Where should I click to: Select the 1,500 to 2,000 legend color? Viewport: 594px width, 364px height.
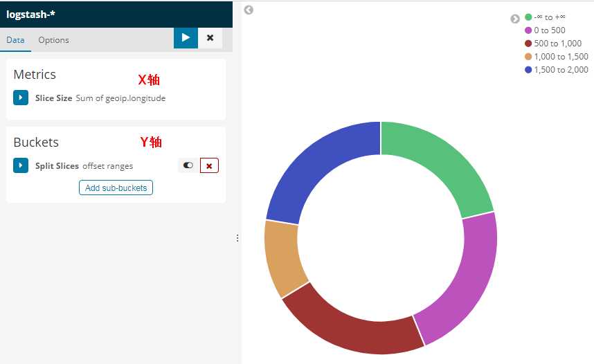528,70
